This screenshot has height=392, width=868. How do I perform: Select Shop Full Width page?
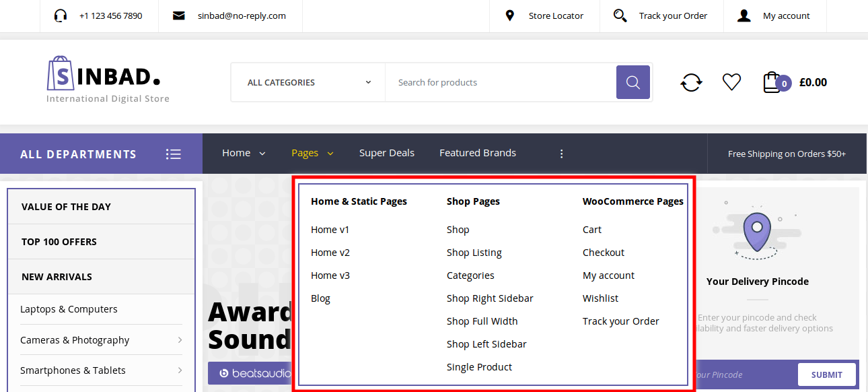(482, 321)
